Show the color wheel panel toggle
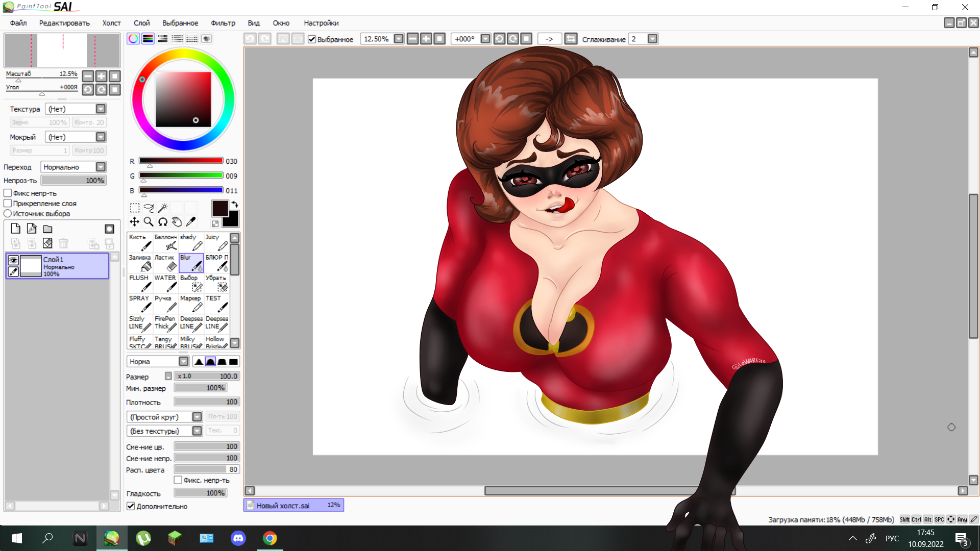Viewport: 980px width, 551px height. point(133,39)
